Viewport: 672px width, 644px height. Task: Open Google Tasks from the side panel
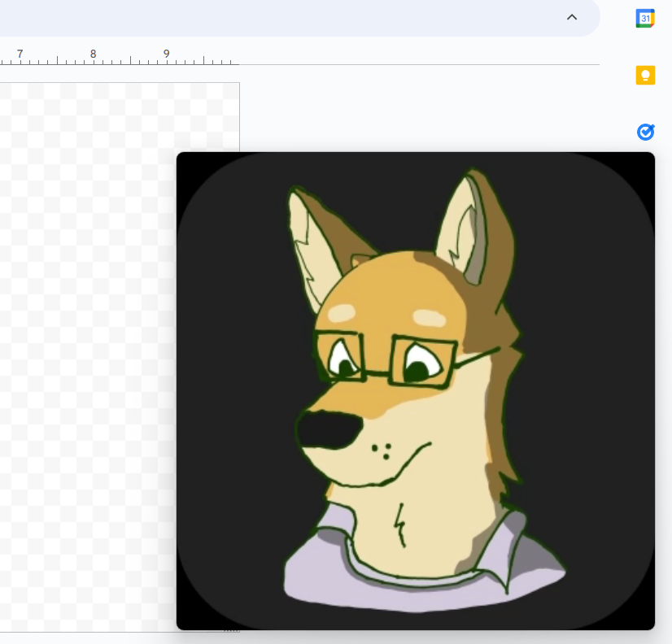click(x=645, y=132)
